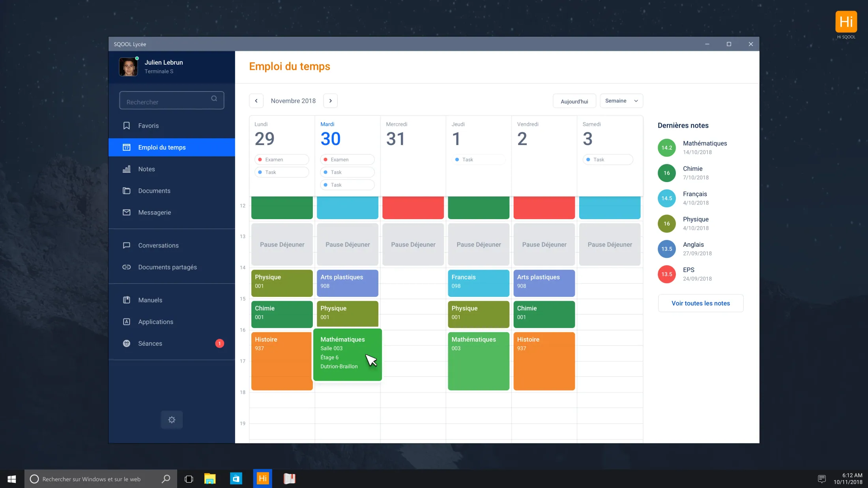Select Emploi du temps menu item
Screen dimensions: 868x488
172,147
